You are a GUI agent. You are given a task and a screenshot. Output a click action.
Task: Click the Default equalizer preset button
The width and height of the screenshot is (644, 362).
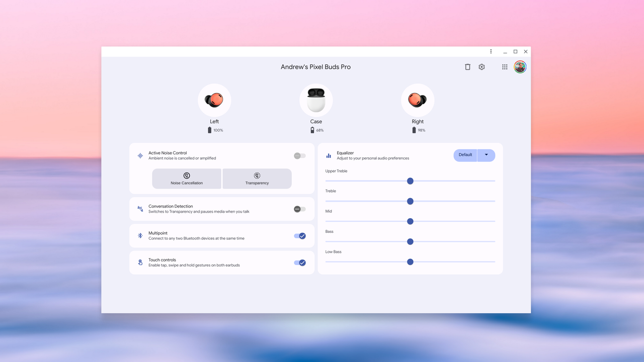[465, 155]
